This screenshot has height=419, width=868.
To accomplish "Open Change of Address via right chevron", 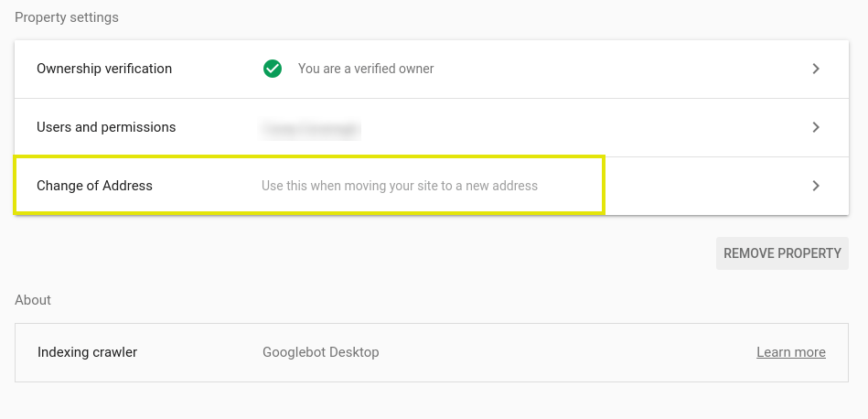I will point(816,186).
